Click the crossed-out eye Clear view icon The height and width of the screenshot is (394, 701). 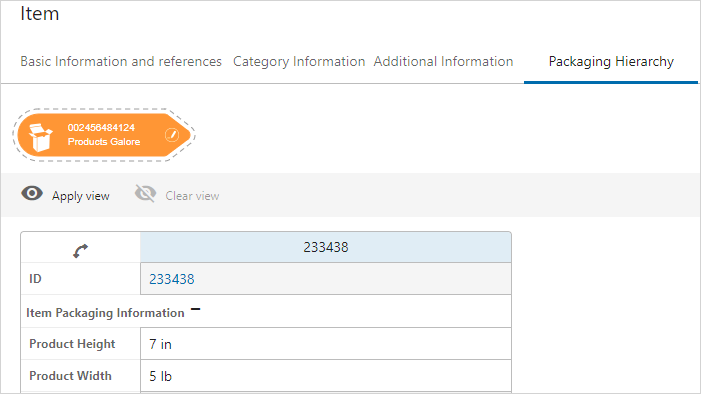(146, 194)
